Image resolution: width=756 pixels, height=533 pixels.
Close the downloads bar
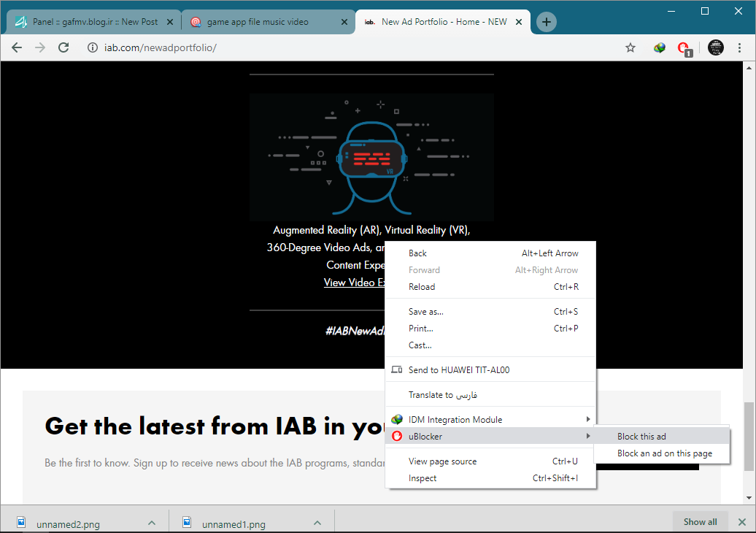tap(742, 522)
